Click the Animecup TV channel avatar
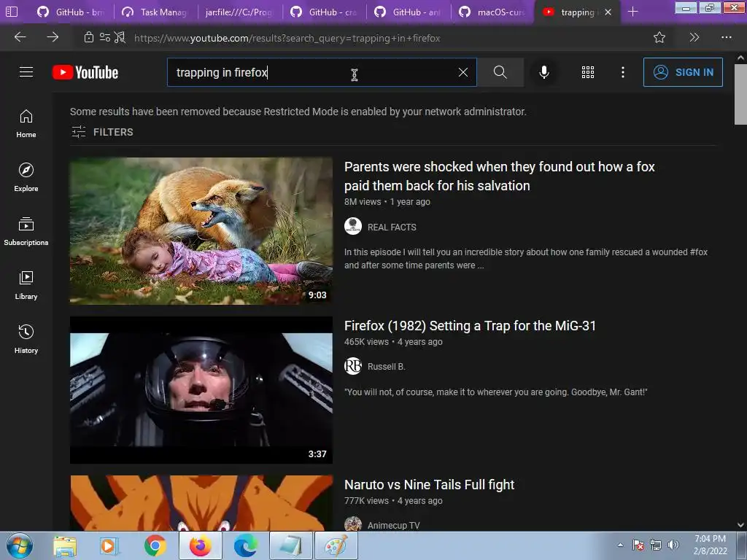The image size is (747, 560). (353, 524)
